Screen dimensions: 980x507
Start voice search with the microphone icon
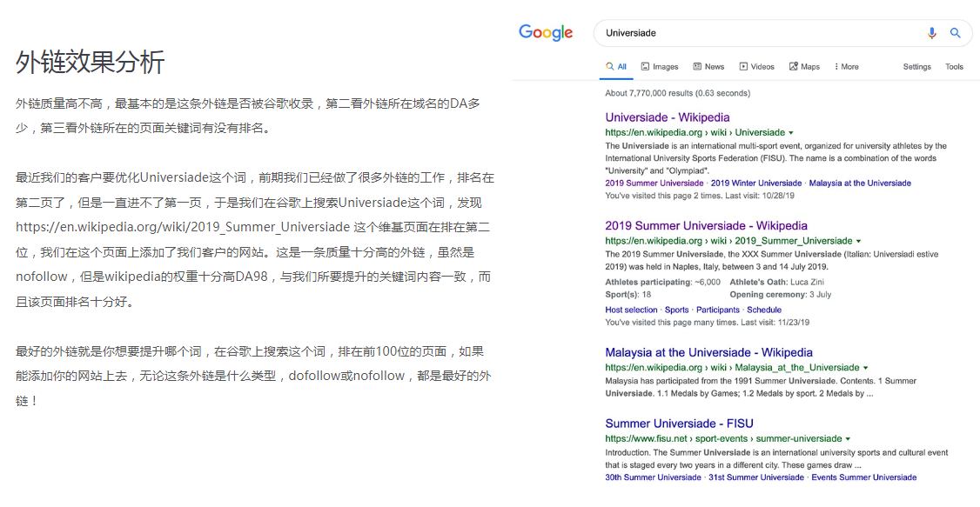click(x=932, y=33)
